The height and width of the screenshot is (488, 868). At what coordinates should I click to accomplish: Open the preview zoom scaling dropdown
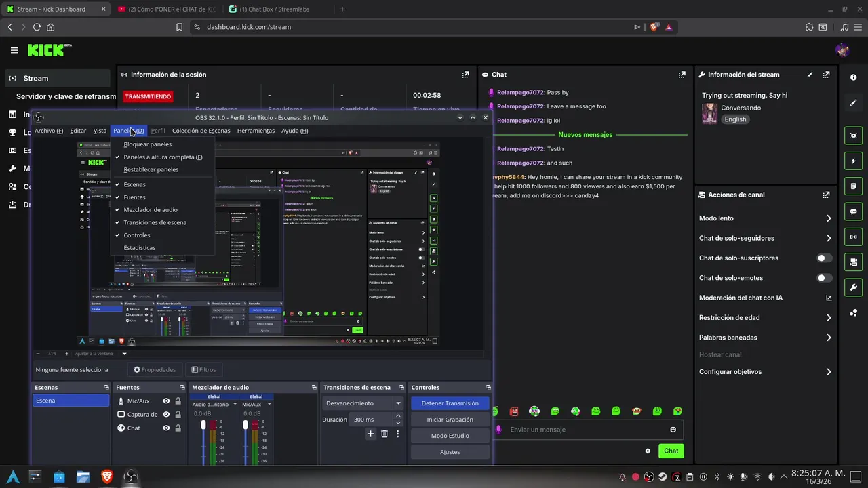coord(124,354)
